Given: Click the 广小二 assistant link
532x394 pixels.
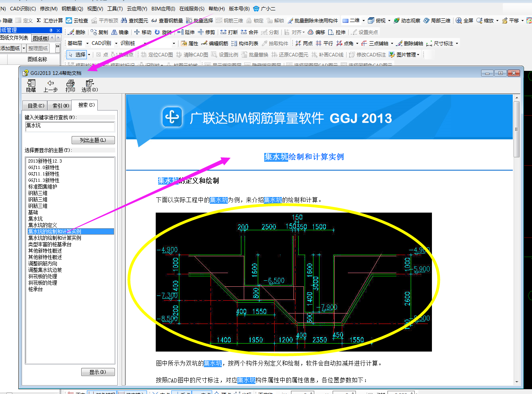Looking at the screenshot, I should (264, 8).
